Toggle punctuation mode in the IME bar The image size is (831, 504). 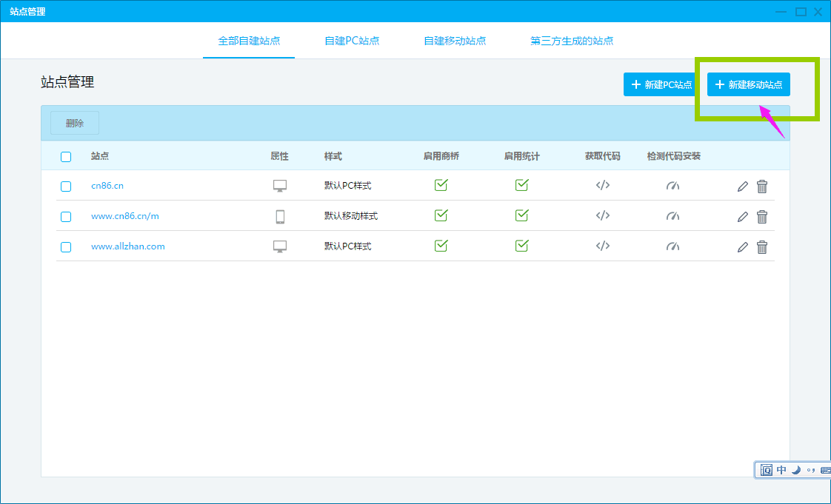pos(811,470)
